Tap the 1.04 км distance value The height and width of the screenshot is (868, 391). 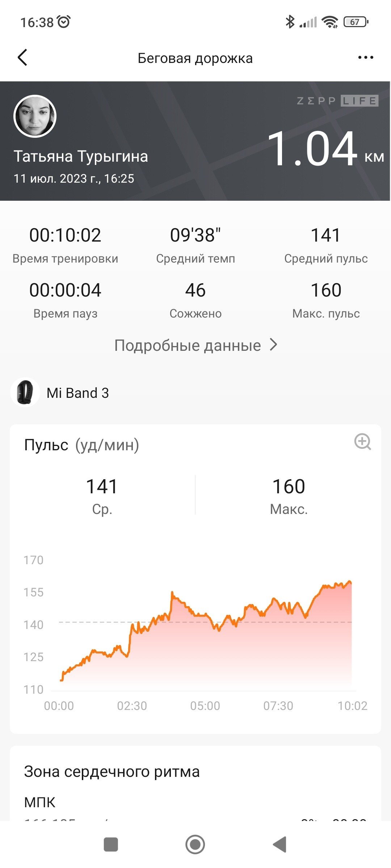pyautogui.click(x=325, y=149)
